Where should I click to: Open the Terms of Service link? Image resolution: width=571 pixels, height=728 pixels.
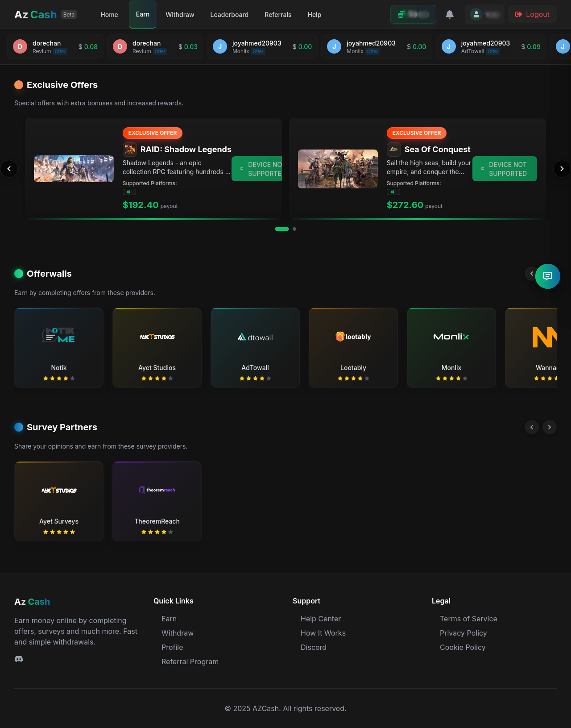pyautogui.click(x=468, y=619)
